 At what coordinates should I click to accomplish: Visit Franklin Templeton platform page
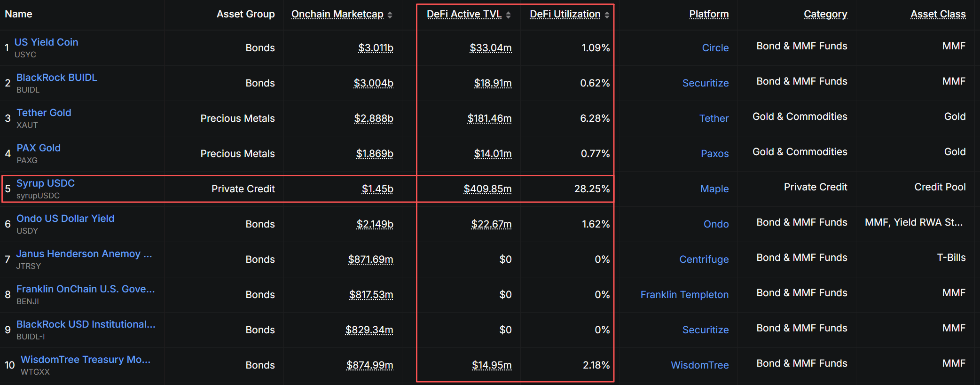(x=684, y=294)
